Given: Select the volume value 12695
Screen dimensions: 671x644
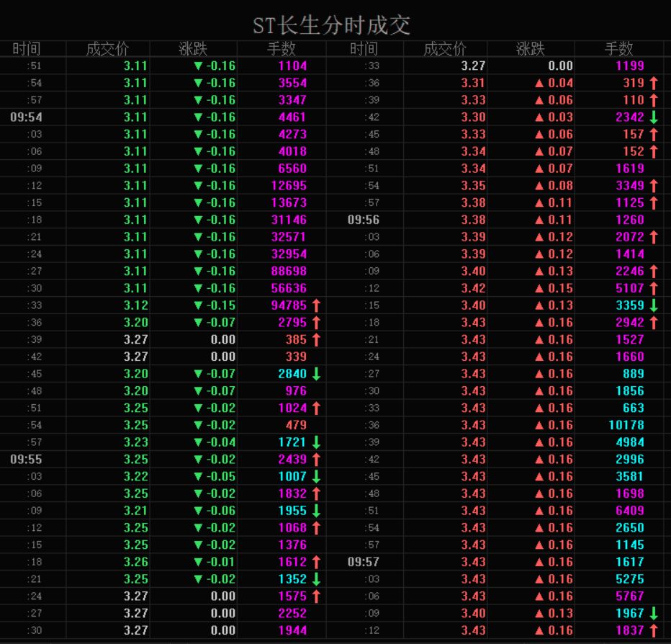Looking at the screenshot, I should click(x=289, y=185).
